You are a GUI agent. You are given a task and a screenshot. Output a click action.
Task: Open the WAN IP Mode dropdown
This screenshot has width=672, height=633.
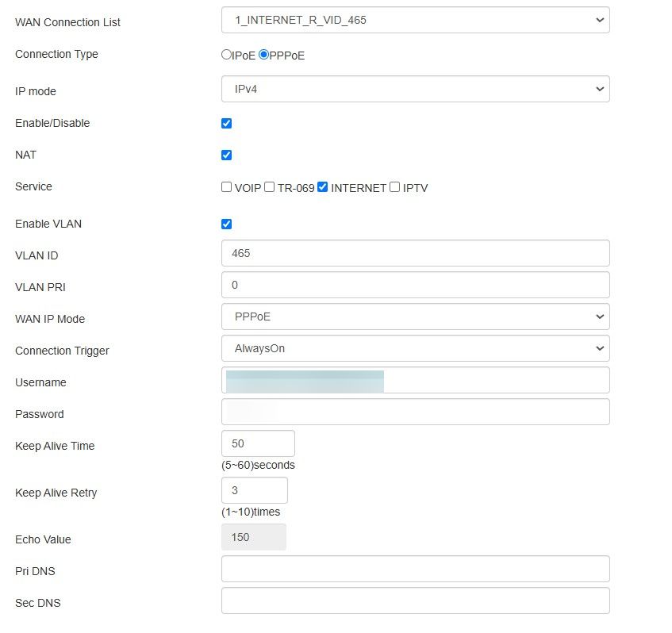pyautogui.click(x=415, y=316)
